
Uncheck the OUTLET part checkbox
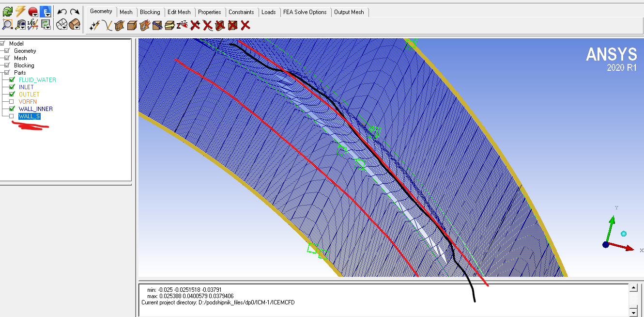[12, 95]
